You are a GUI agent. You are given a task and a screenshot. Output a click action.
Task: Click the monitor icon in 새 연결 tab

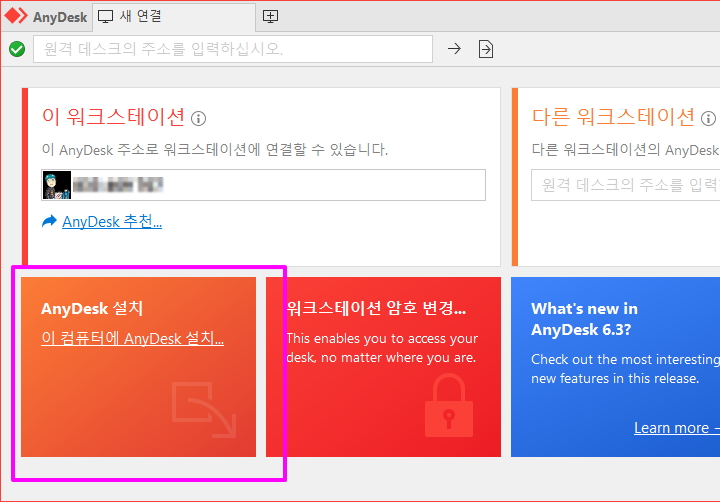click(105, 17)
